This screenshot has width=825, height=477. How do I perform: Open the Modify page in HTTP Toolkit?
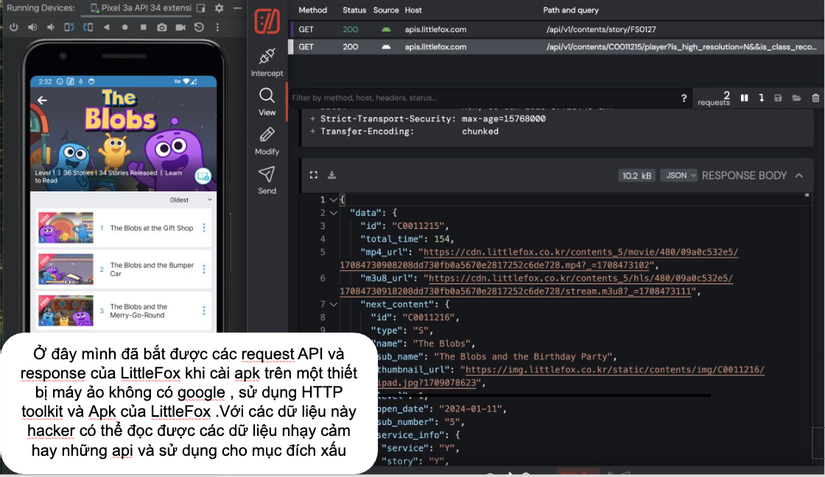click(x=267, y=141)
